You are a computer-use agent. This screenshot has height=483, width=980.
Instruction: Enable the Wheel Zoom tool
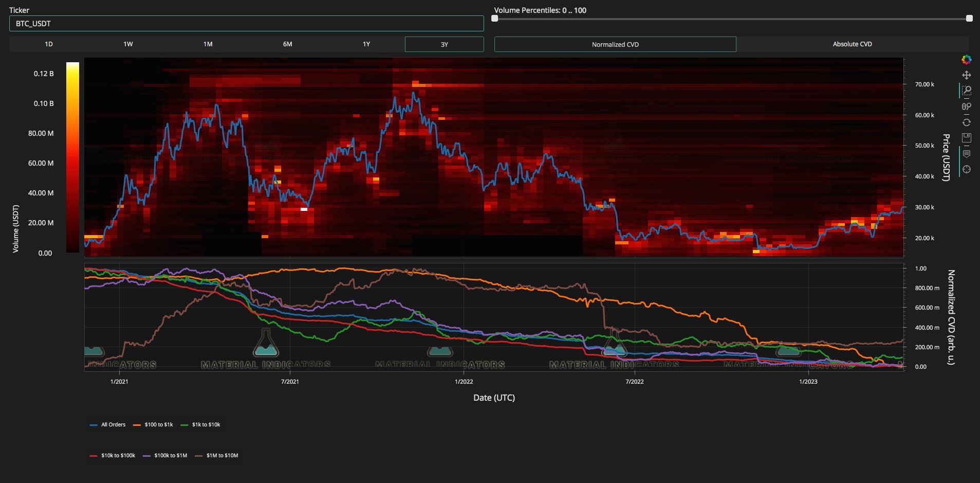966,106
